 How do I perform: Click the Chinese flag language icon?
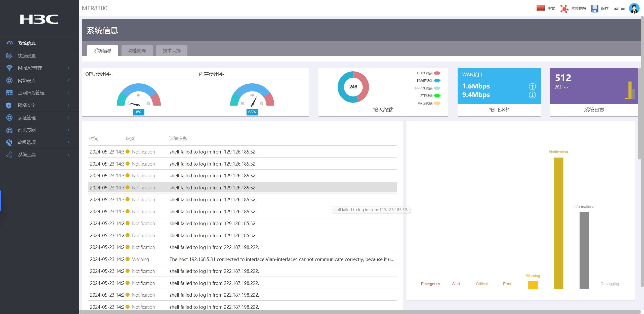tap(540, 8)
